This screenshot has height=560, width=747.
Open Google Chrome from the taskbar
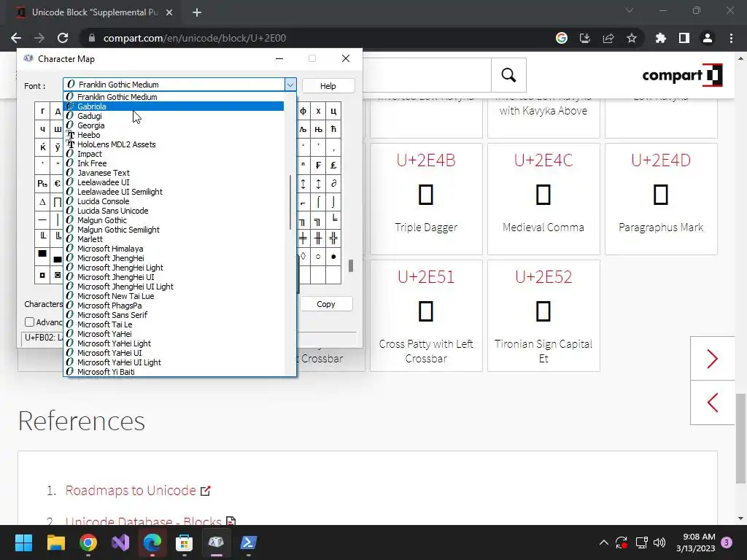88,542
